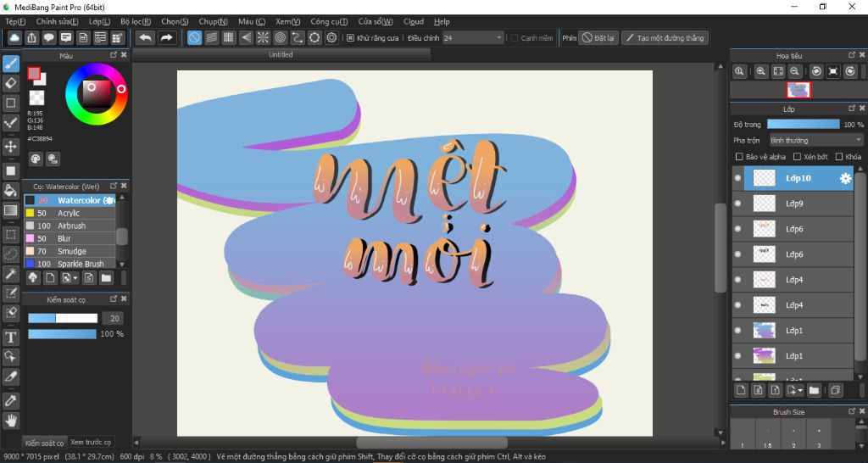This screenshot has height=463, width=868.
Task: Hide layer Lớp10 visibility dot
Action: point(738,178)
